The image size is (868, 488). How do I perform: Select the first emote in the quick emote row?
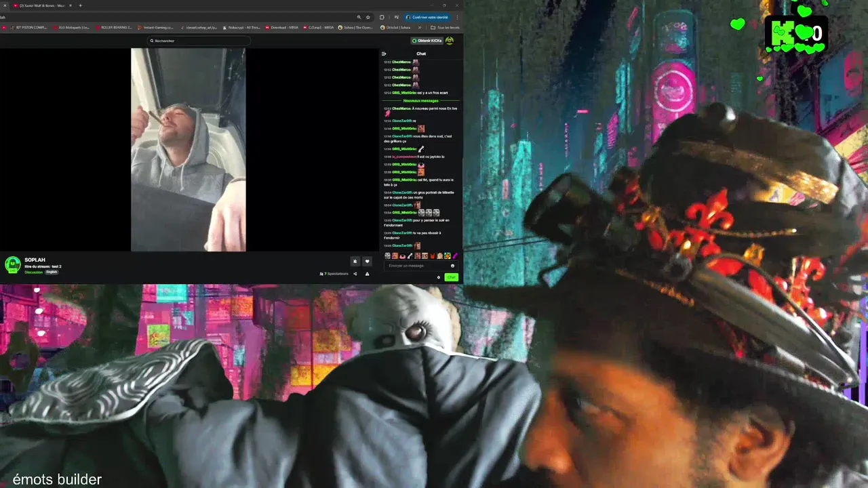point(387,256)
